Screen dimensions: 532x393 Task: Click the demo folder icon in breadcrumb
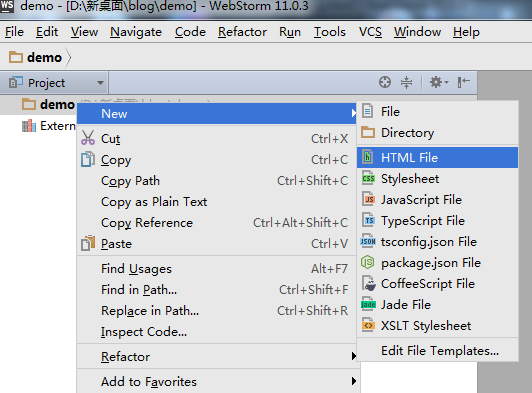coord(16,57)
